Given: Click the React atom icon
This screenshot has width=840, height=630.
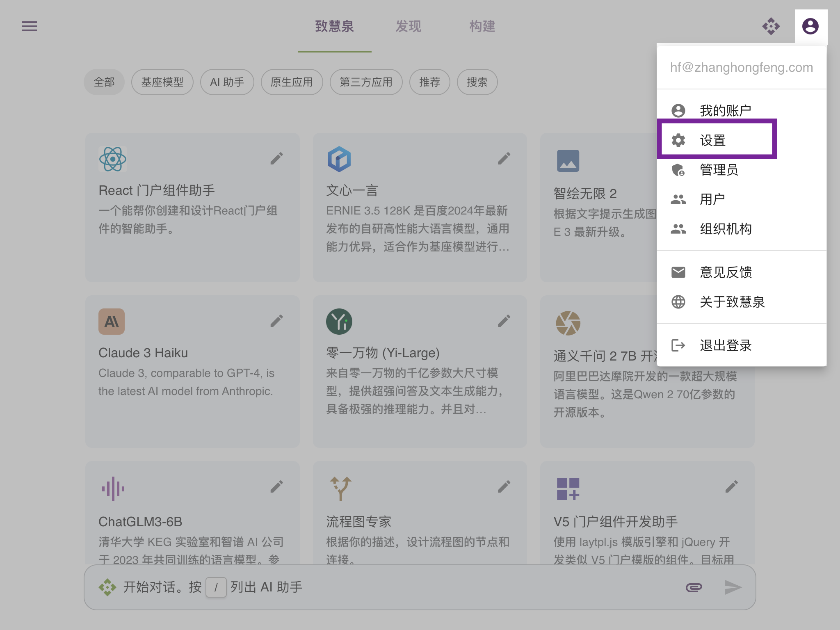Looking at the screenshot, I should [112, 159].
